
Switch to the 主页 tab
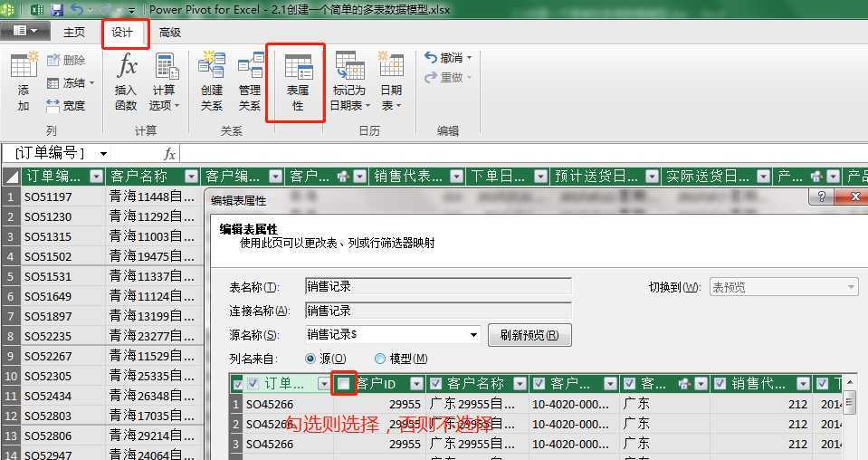[74, 32]
